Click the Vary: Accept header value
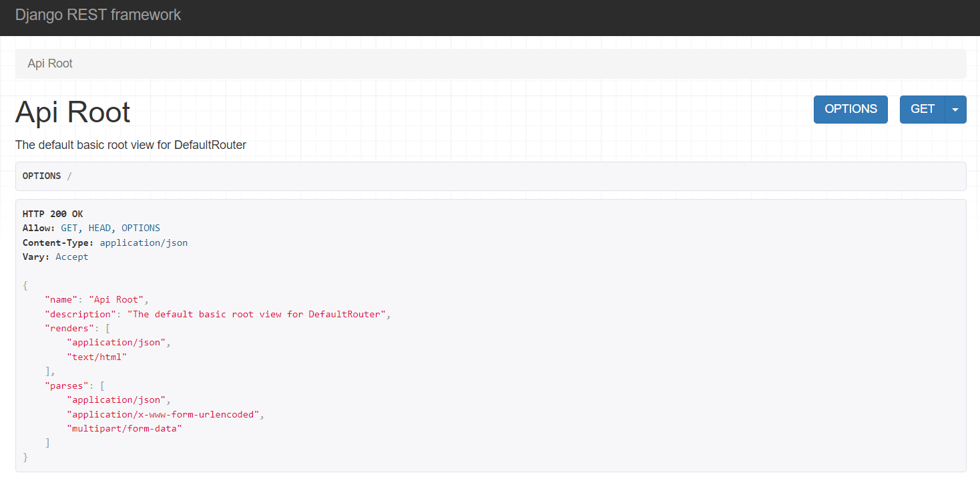 pyautogui.click(x=71, y=257)
